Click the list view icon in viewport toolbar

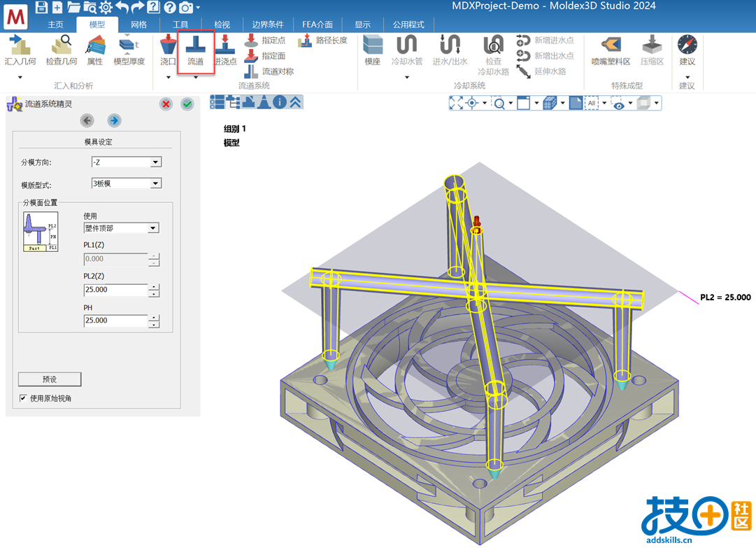coord(217,102)
